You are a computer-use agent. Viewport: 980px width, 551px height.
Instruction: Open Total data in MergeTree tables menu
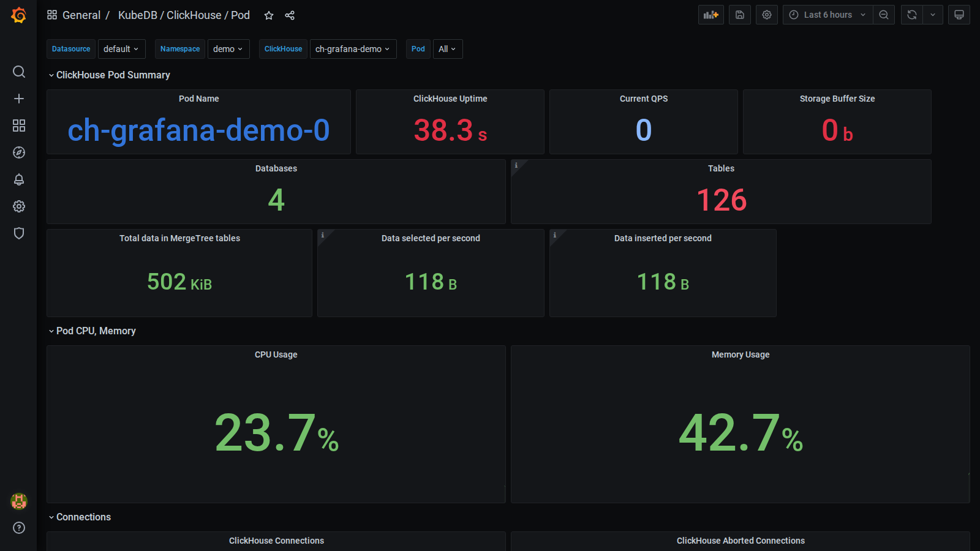tap(179, 238)
